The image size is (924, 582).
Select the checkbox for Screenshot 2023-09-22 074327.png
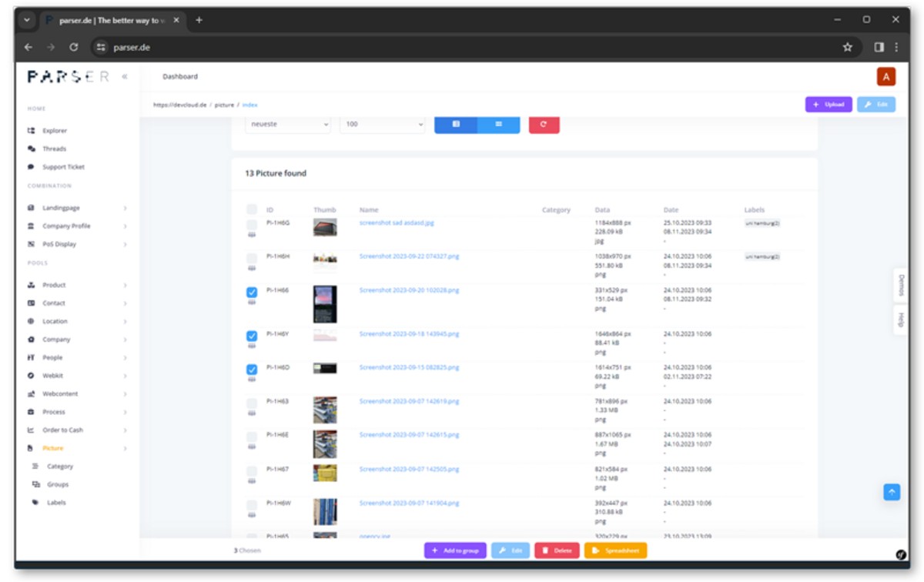(252, 259)
